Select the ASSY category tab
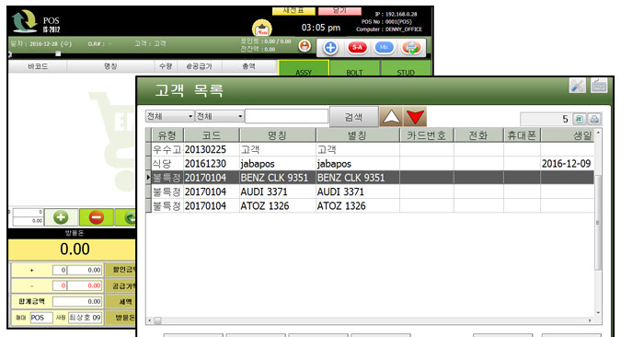644x337 pixels. [x=304, y=69]
